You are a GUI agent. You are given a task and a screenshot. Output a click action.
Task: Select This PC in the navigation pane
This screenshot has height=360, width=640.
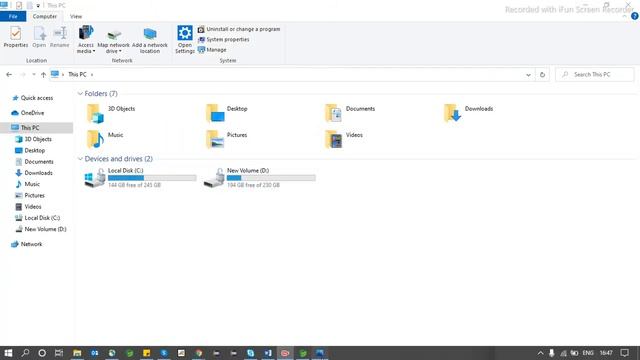30,128
